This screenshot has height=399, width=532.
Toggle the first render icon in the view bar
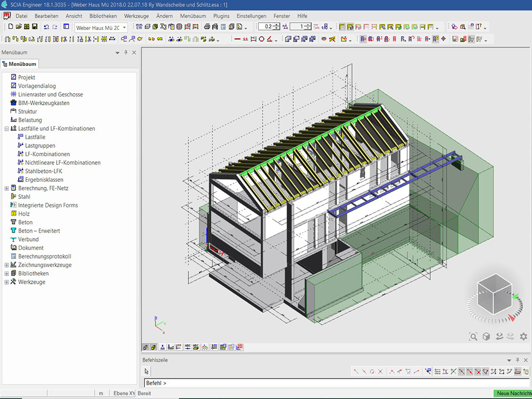146,347
